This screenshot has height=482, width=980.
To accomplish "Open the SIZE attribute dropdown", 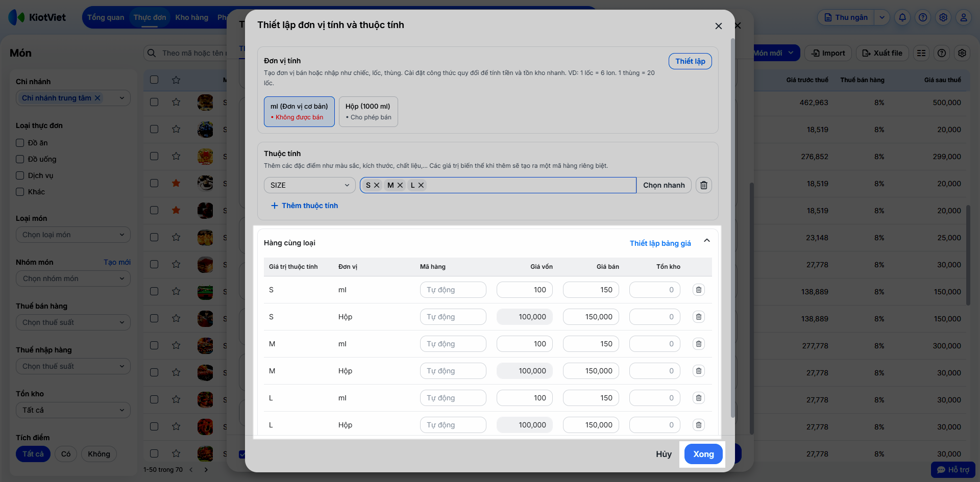I will 309,185.
